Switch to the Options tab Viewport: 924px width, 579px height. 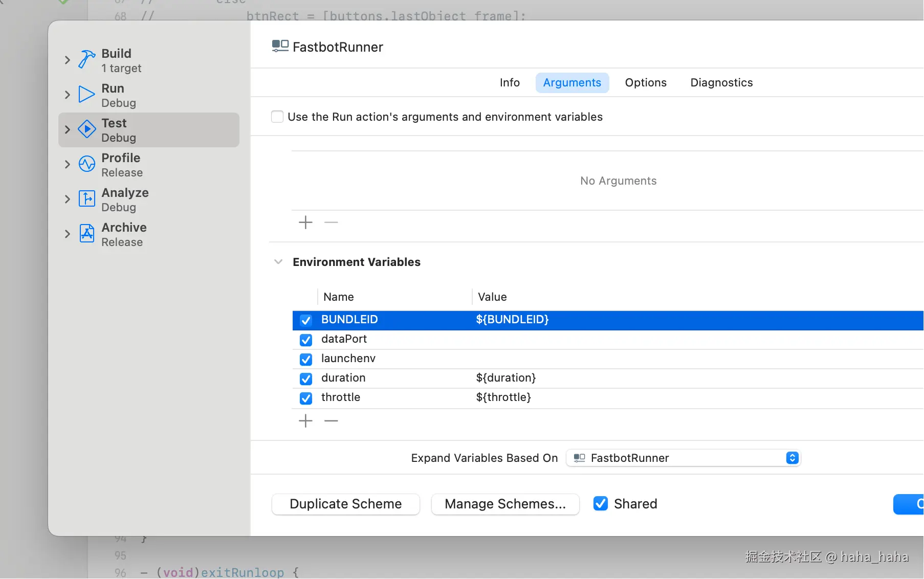click(x=645, y=83)
